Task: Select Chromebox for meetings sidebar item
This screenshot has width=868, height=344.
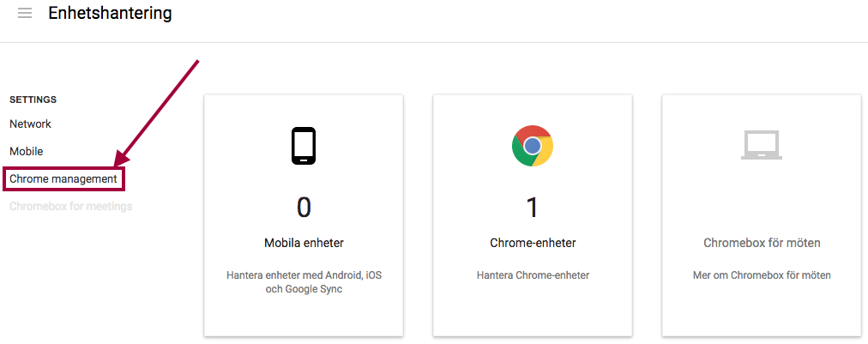Action: pyautogui.click(x=71, y=207)
